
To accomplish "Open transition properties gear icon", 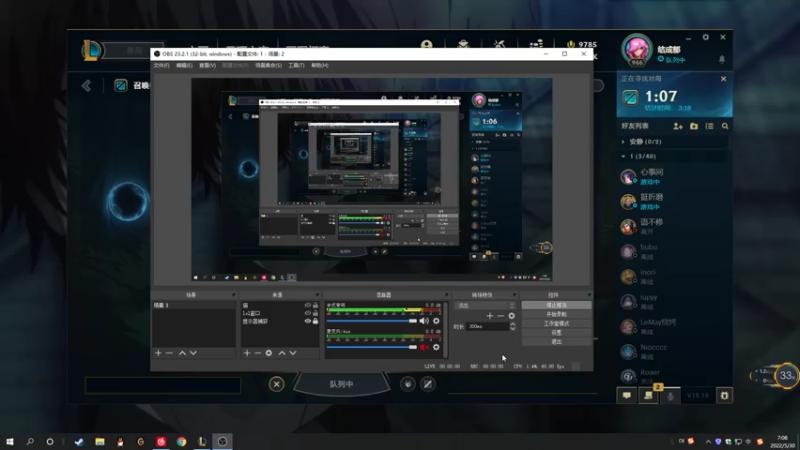I will (512, 316).
